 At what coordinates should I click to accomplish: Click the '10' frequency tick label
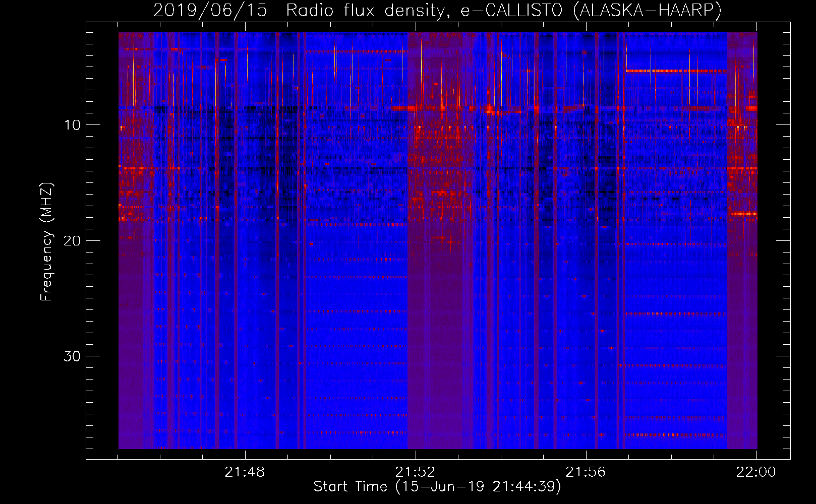pos(73,125)
